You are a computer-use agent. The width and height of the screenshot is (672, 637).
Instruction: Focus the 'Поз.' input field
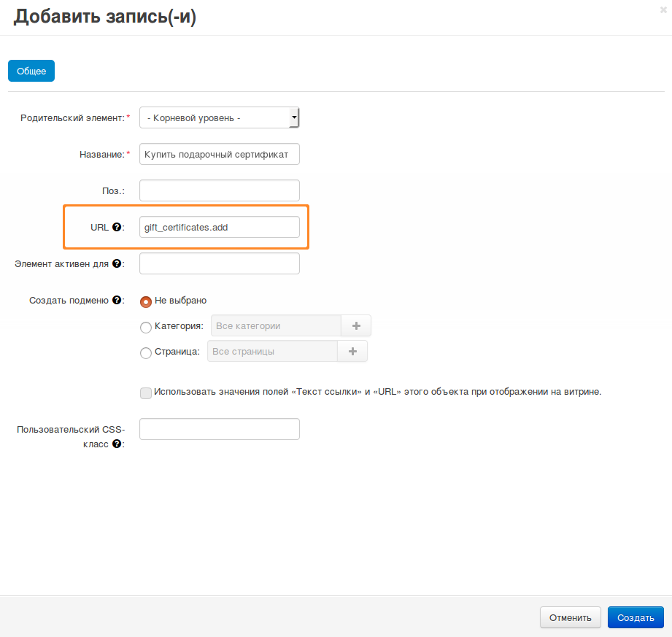point(219,190)
